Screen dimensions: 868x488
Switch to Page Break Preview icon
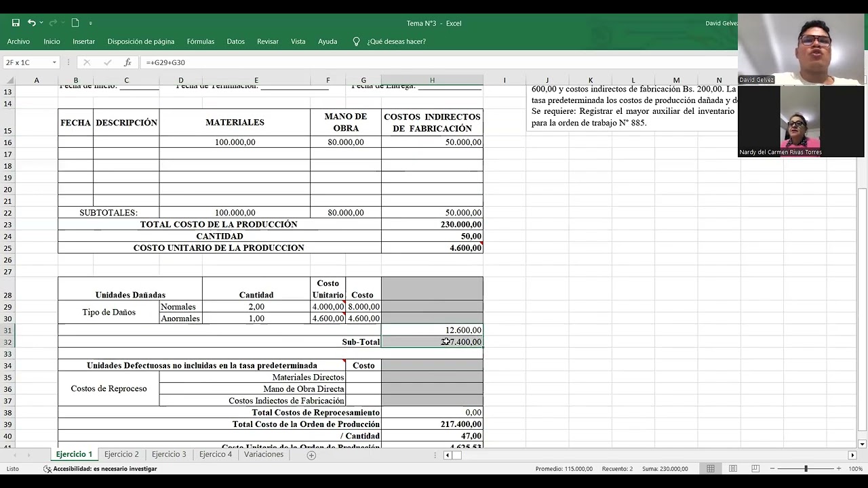click(755, 468)
